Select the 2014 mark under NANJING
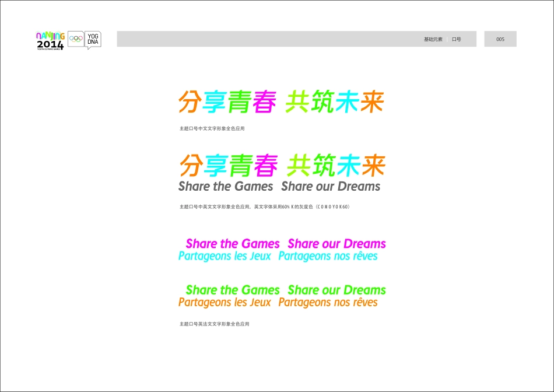The image size is (554, 392). pyautogui.click(x=50, y=44)
